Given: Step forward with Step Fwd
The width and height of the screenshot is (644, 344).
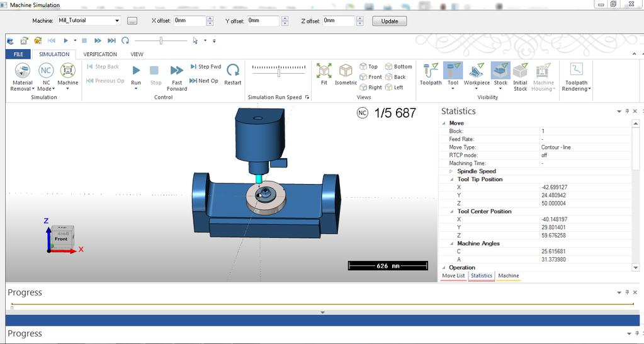Looking at the screenshot, I should 206,67.
